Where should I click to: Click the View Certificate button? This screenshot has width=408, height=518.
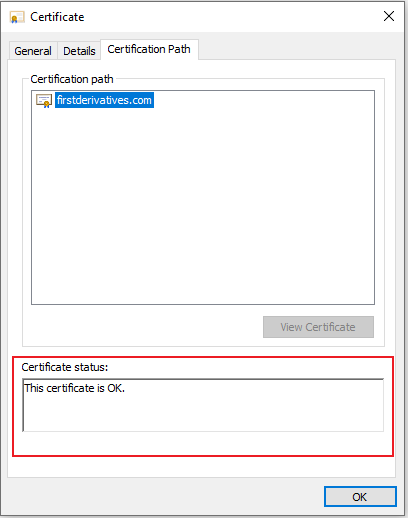(x=318, y=327)
